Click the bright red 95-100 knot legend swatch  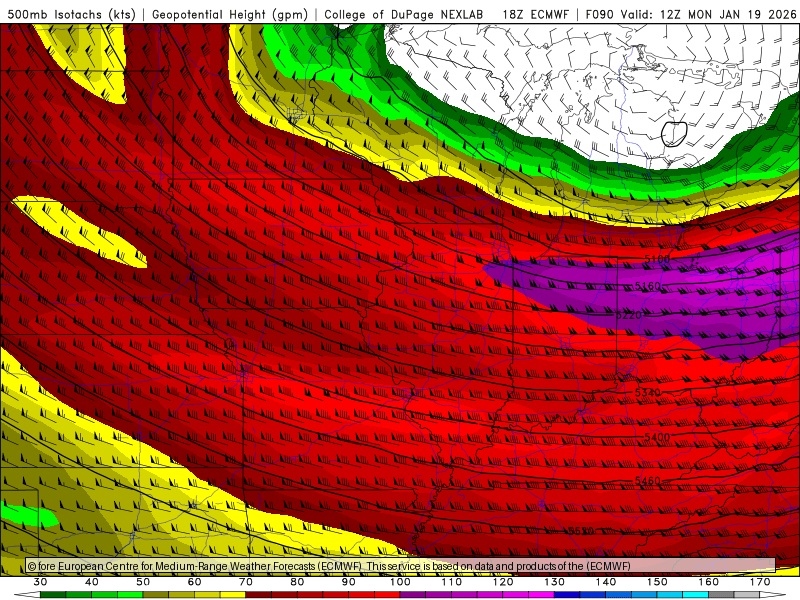(x=387, y=595)
